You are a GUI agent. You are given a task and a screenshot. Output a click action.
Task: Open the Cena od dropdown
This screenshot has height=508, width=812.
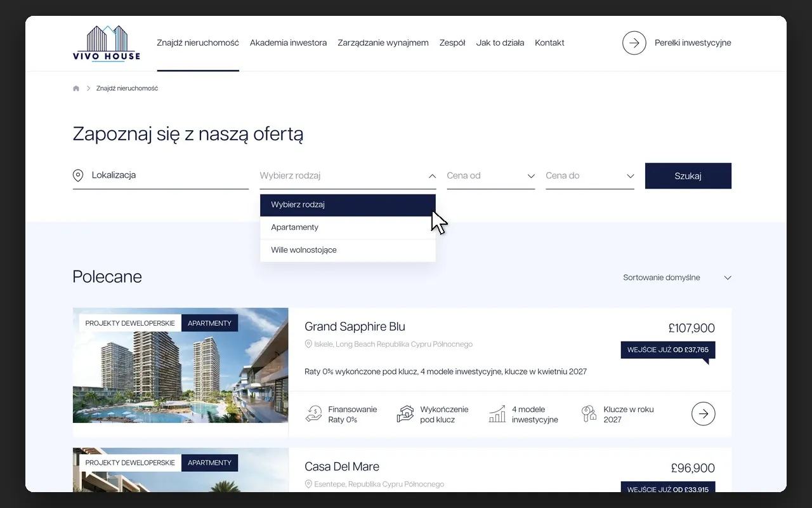click(491, 176)
